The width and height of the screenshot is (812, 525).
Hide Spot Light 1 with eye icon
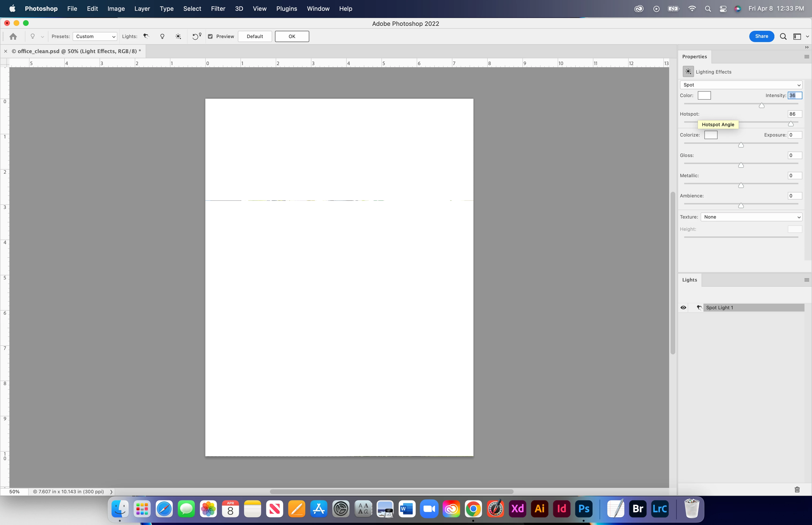tap(683, 307)
